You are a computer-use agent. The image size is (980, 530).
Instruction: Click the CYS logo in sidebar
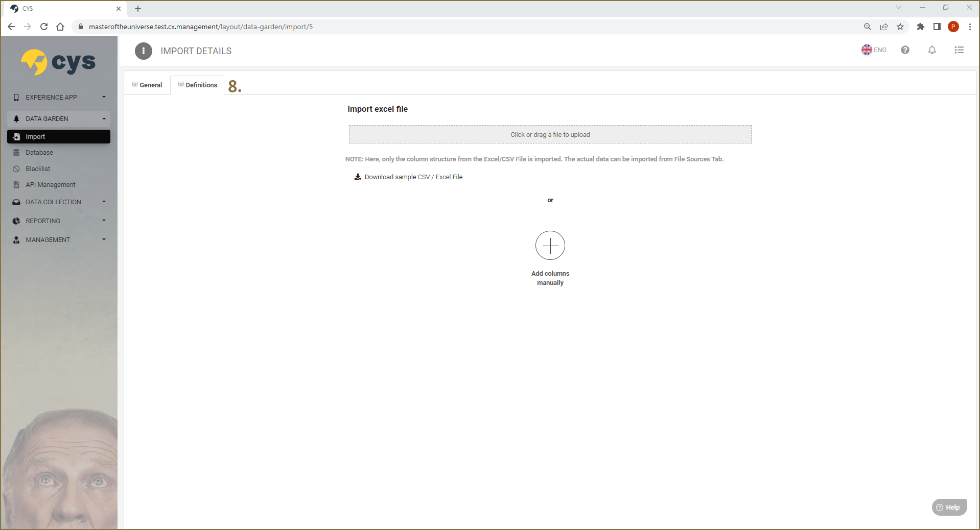point(58,62)
